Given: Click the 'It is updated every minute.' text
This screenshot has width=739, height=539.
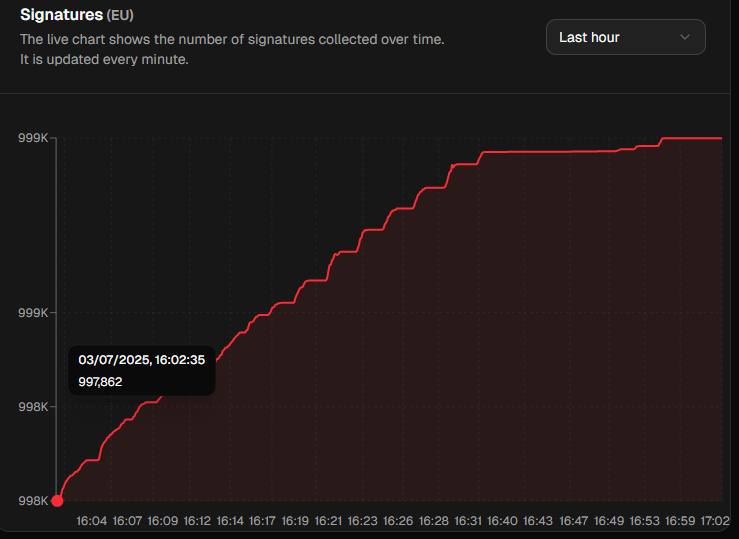Looking at the screenshot, I should 104,60.
